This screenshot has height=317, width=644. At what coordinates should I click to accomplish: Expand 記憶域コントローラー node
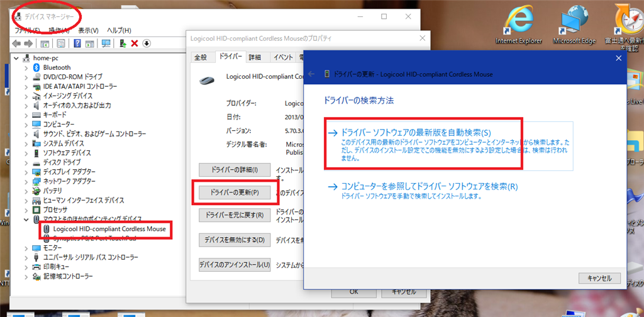(x=26, y=276)
